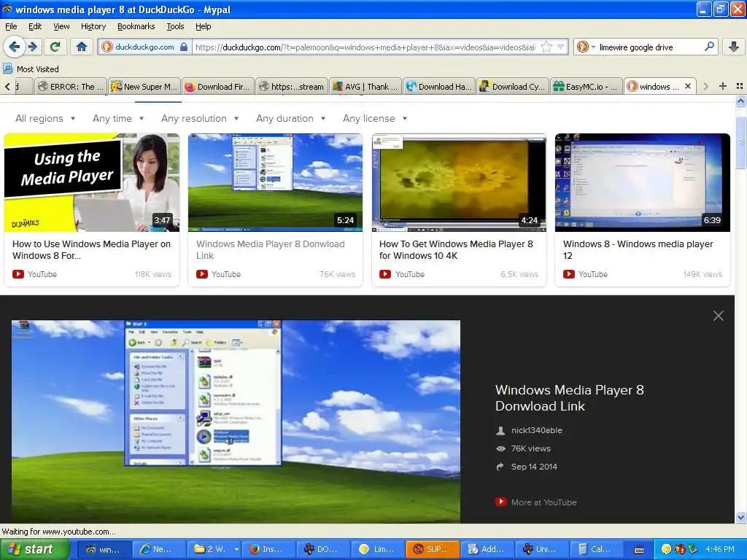Switch to the 'https:...stream' tab

(x=292, y=86)
